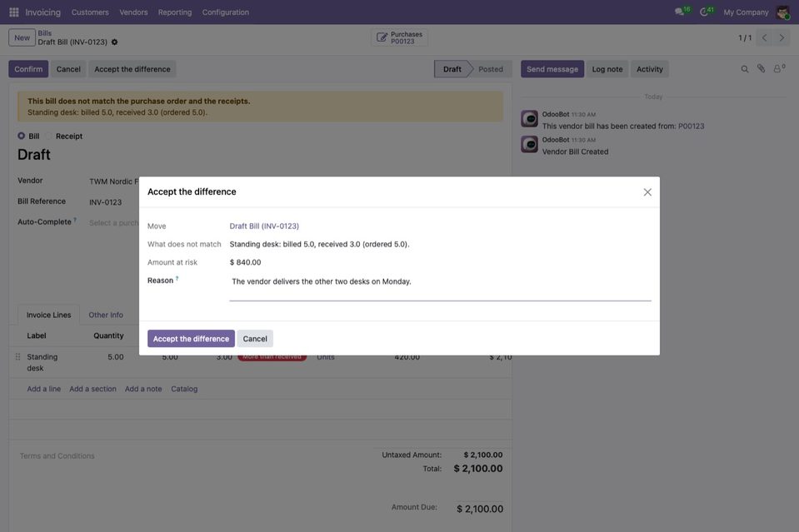Click the Log note button

point(607,69)
